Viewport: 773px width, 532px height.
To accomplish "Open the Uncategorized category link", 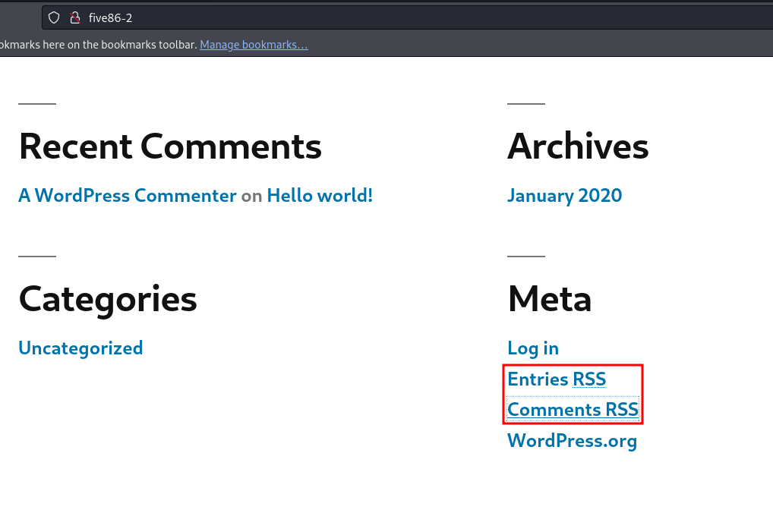I will point(80,348).
